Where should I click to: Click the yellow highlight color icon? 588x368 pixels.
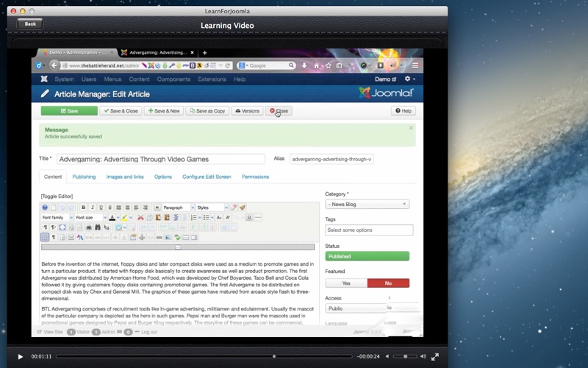click(x=124, y=217)
